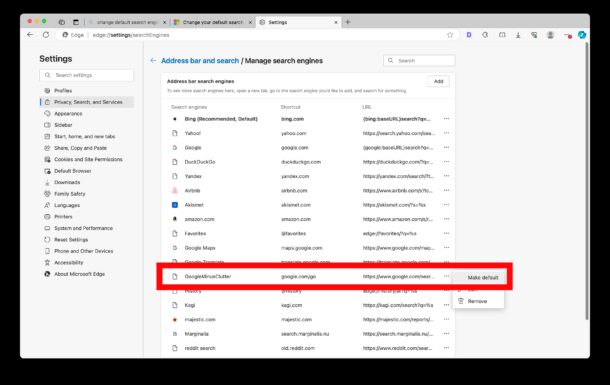Viewport: 610px width, 385px height.
Task: Open the more options dots for the Kagi row
Action: [x=446, y=305]
